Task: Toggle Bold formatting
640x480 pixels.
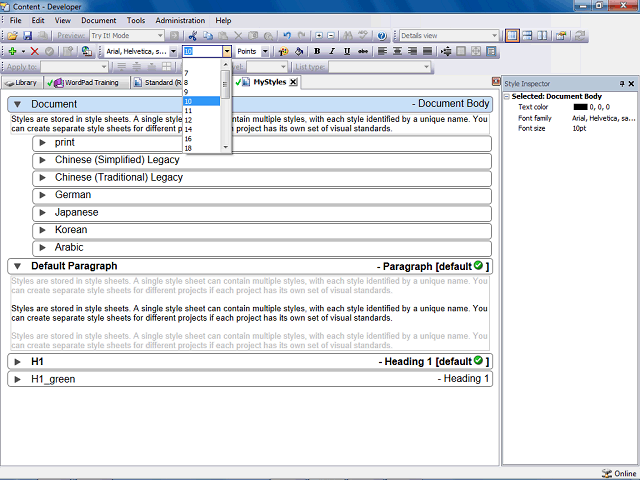Action: pos(317,51)
